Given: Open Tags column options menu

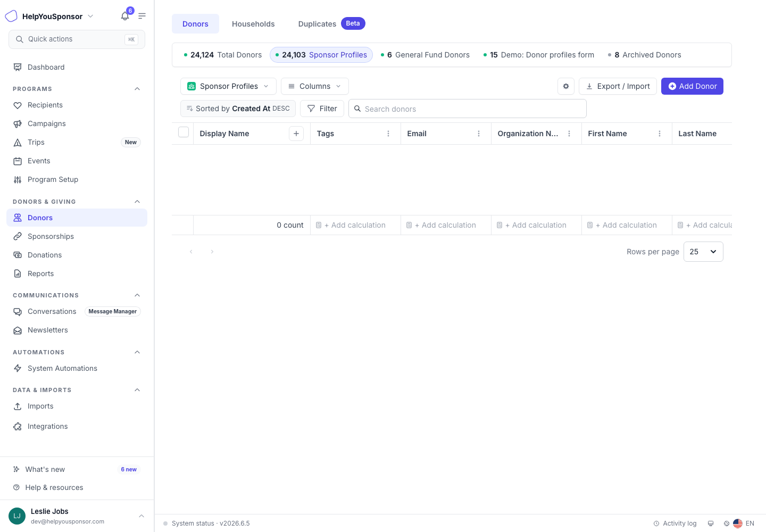Looking at the screenshot, I should 388,134.
